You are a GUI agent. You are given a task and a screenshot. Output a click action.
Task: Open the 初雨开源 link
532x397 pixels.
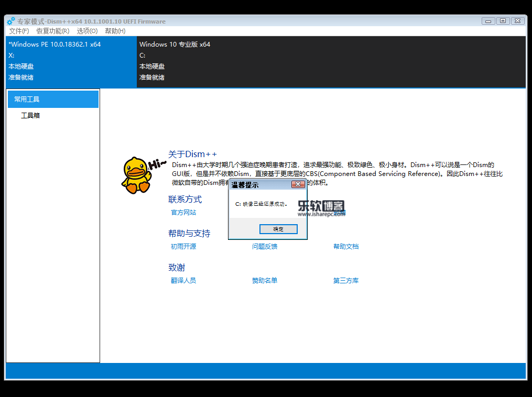(183, 247)
